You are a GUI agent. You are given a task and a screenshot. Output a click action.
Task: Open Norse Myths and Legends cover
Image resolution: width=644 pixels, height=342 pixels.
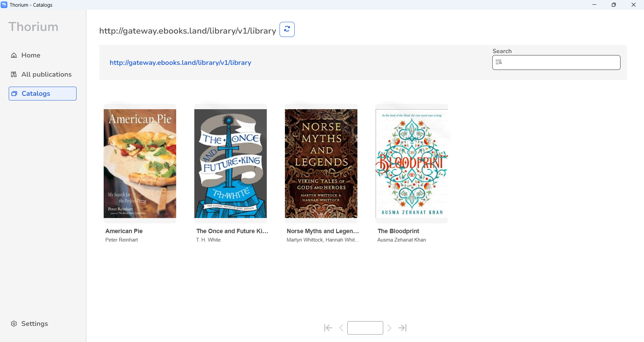pos(321,164)
